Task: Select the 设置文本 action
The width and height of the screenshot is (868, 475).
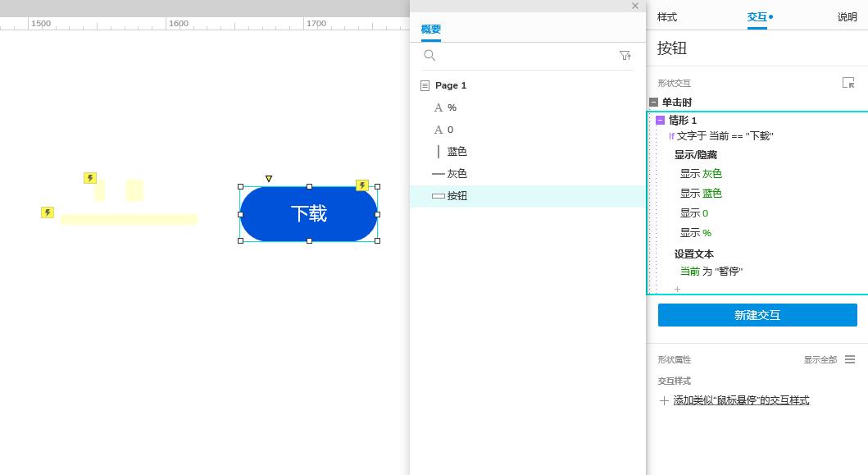Action: coord(693,253)
